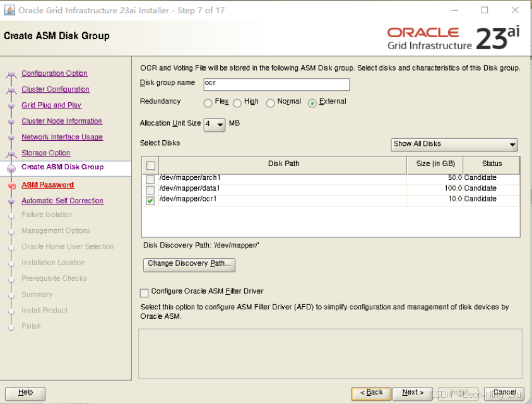Viewport: 532px width, 404px height.
Task: Click Change Discovery Path button
Action: point(189,264)
